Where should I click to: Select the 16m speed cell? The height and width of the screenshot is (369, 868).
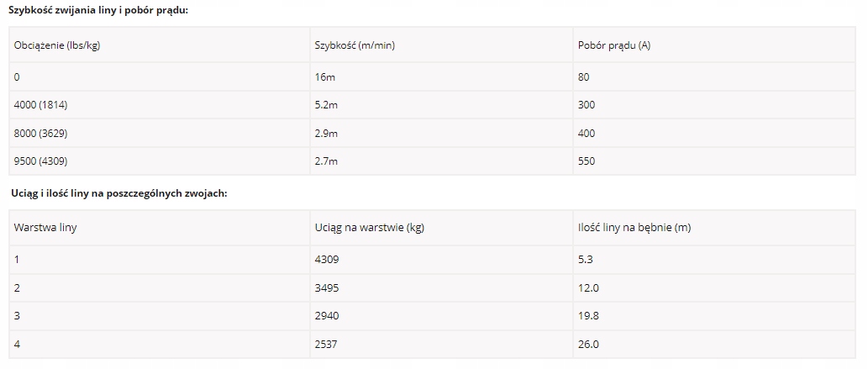pyautogui.click(x=325, y=77)
